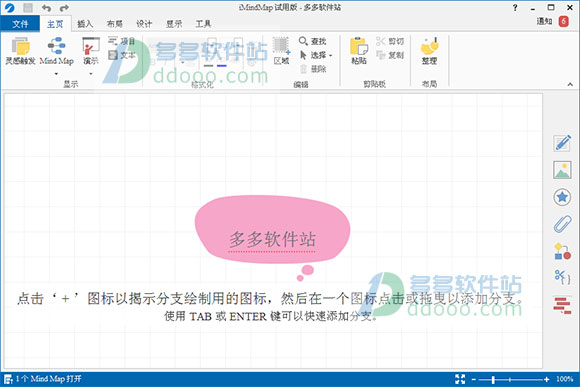Click the 删除 delete button
This screenshot has height=387, width=580.
[x=313, y=69]
